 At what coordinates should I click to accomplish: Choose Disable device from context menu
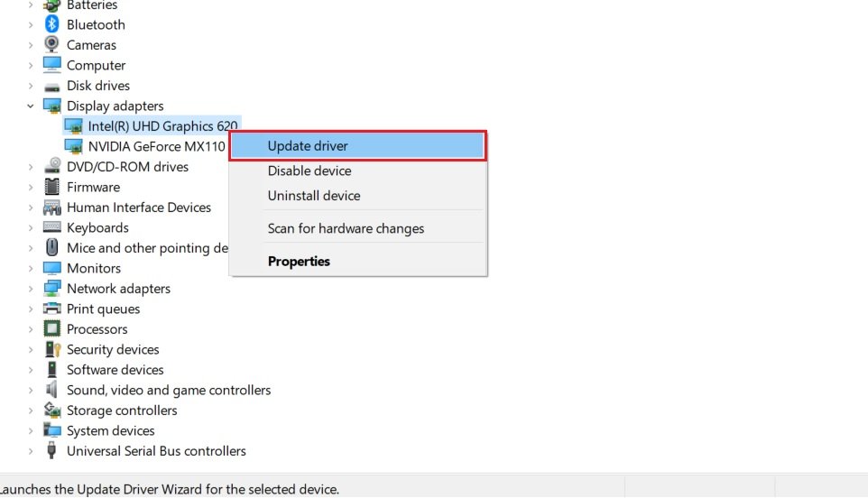[357, 171]
